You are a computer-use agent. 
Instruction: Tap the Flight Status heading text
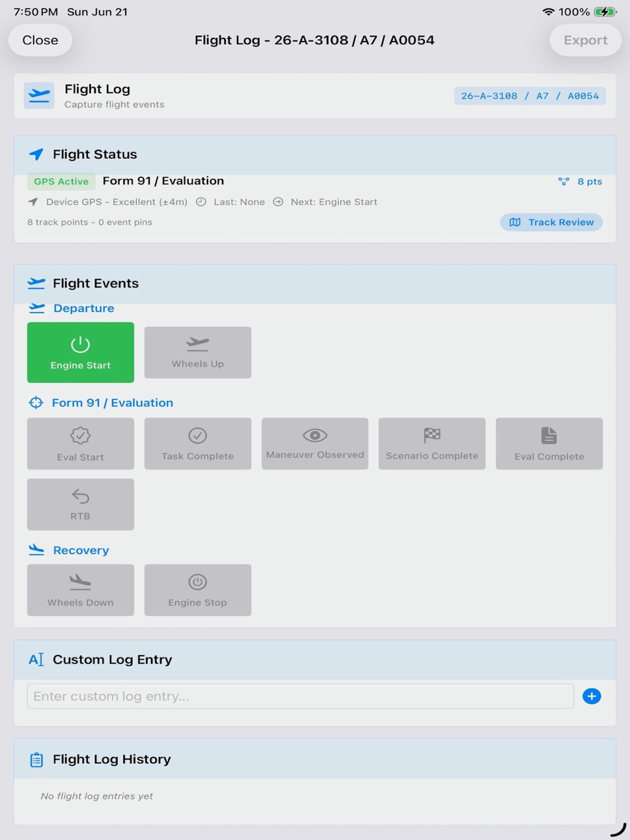coord(95,154)
